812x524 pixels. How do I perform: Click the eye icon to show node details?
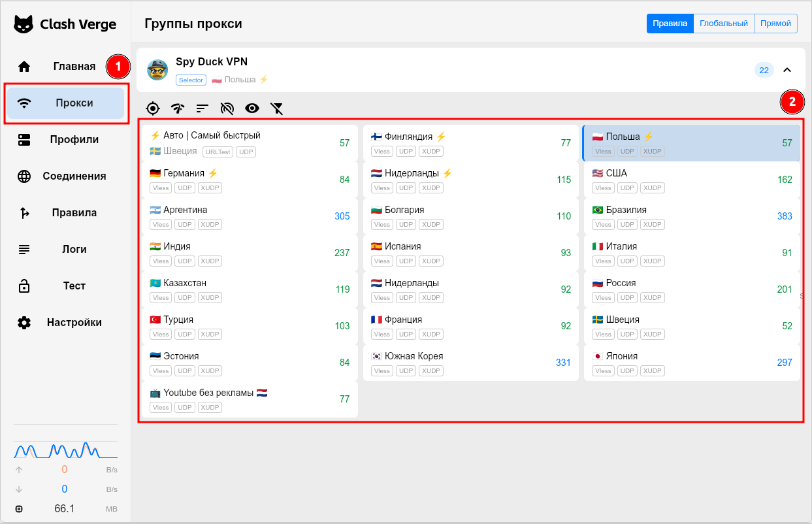[x=252, y=108]
